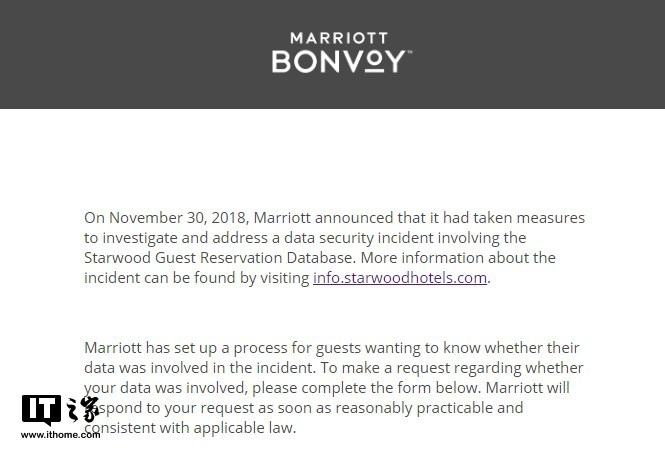The width and height of the screenshot is (665, 461).
Task: Click the blank white space below the header
Action: (x=332, y=159)
